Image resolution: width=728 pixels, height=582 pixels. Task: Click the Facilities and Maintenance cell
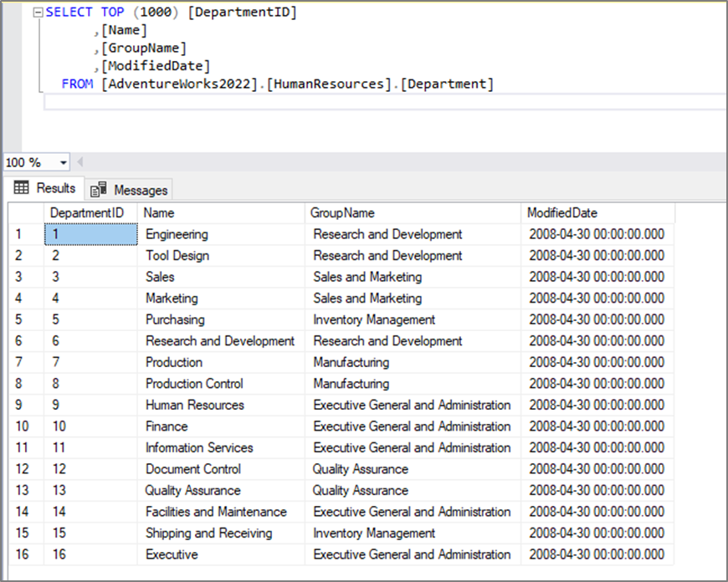pos(221,512)
